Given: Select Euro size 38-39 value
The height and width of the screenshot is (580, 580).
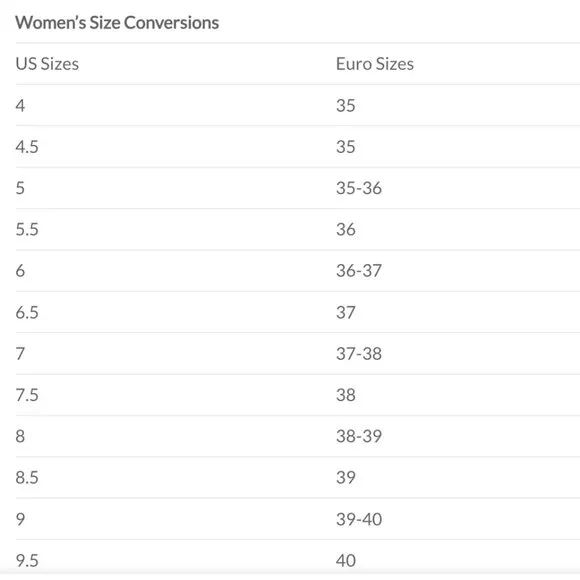Looking at the screenshot, I should (359, 436).
